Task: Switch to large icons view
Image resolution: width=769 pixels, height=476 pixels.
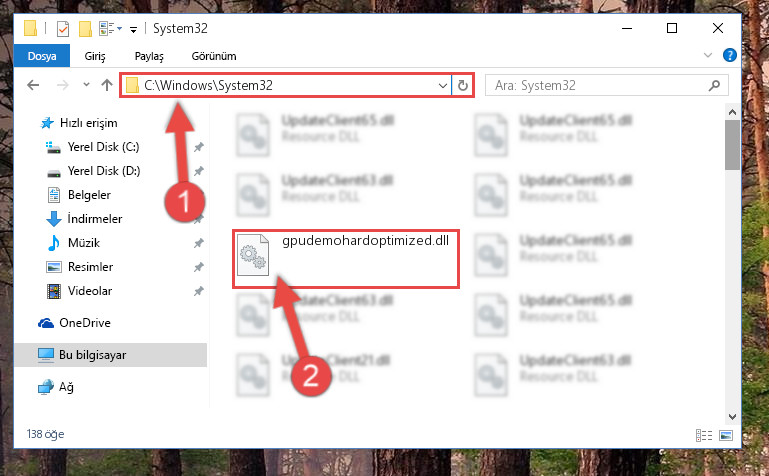Action: [x=726, y=435]
